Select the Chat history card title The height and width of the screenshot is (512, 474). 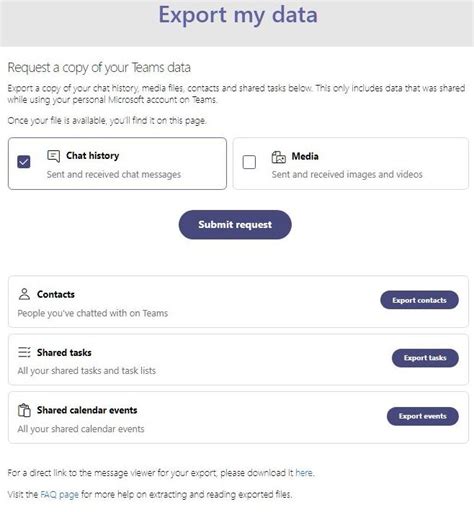point(92,156)
